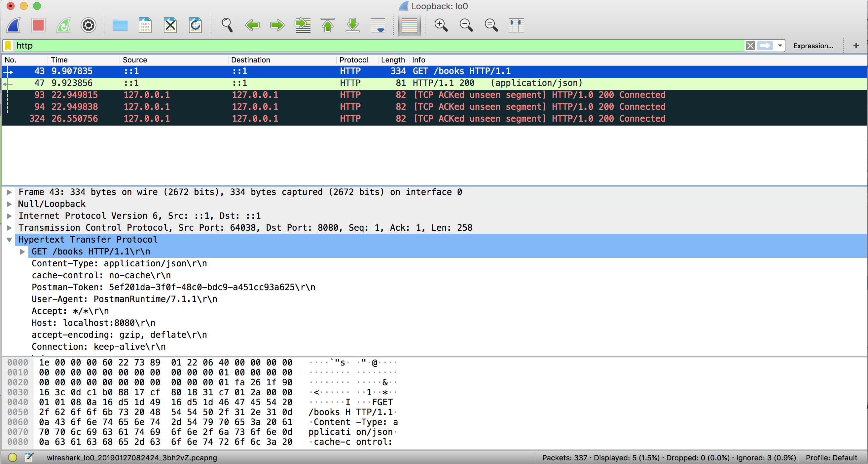
Task: Open capture options gear icon
Action: [x=88, y=25]
